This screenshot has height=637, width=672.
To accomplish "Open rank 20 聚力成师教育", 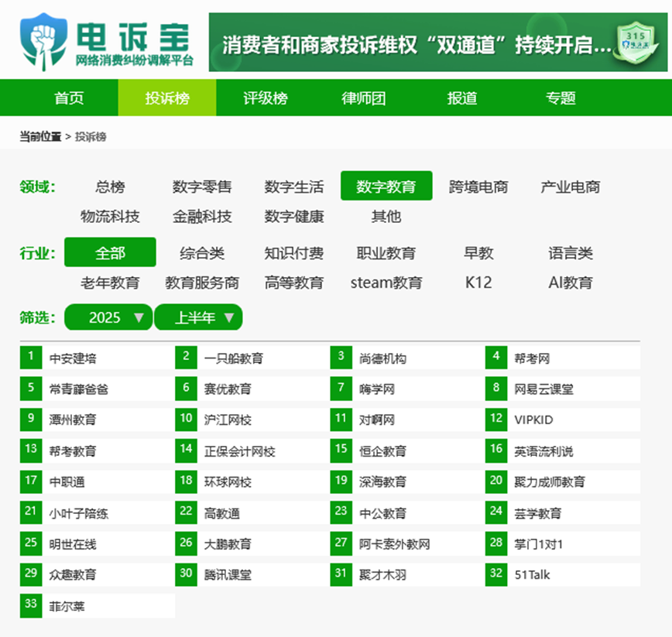I will 563,481.
